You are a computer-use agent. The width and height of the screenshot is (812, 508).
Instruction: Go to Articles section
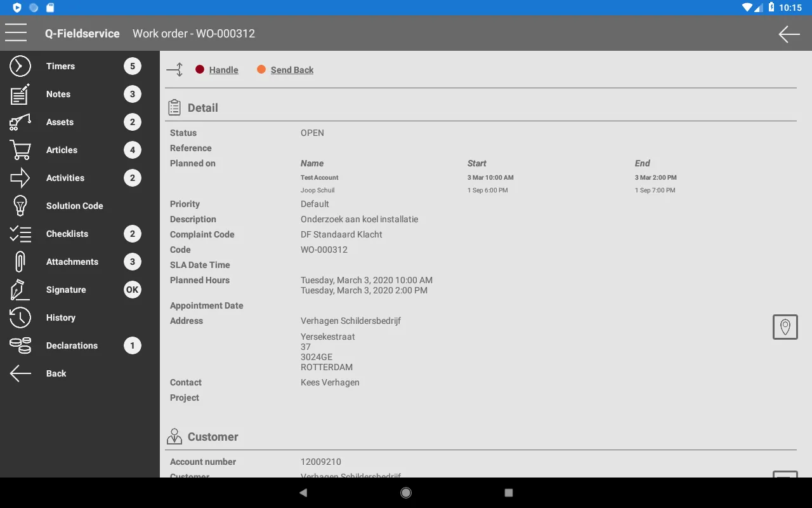click(80, 150)
